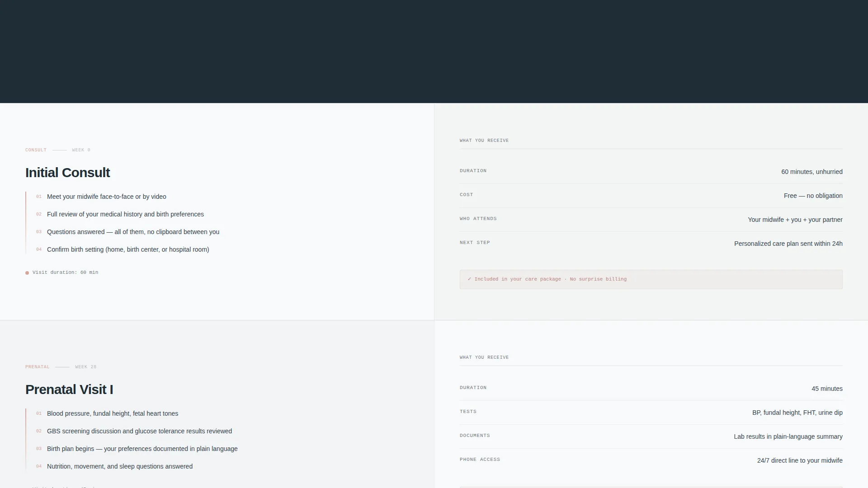Click the "Included in your care package" notice
The height and width of the screenshot is (488, 868).
click(651, 279)
